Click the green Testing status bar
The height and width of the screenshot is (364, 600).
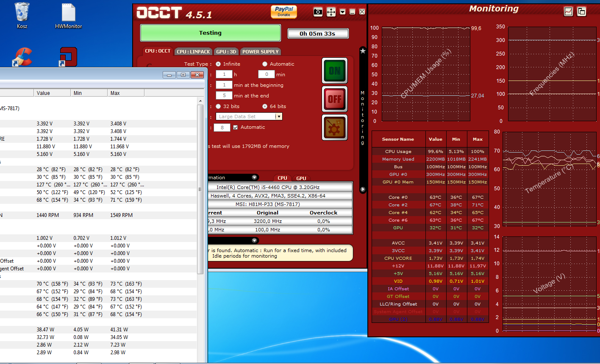[x=211, y=33]
